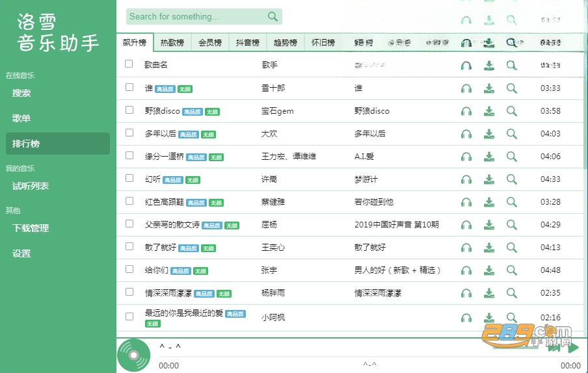The height and width of the screenshot is (373, 588).
Task: Switch to 飙升榜 tab
Action: click(x=135, y=43)
